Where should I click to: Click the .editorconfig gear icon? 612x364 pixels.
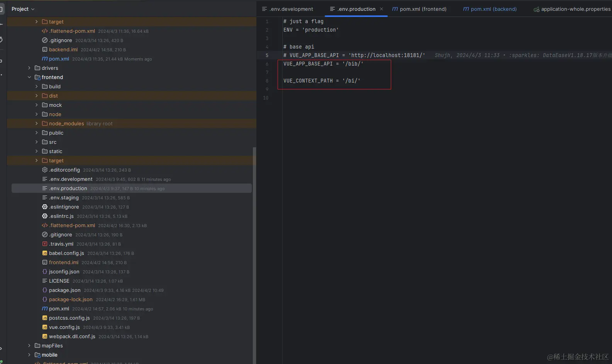pyautogui.click(x=45, y=170)
